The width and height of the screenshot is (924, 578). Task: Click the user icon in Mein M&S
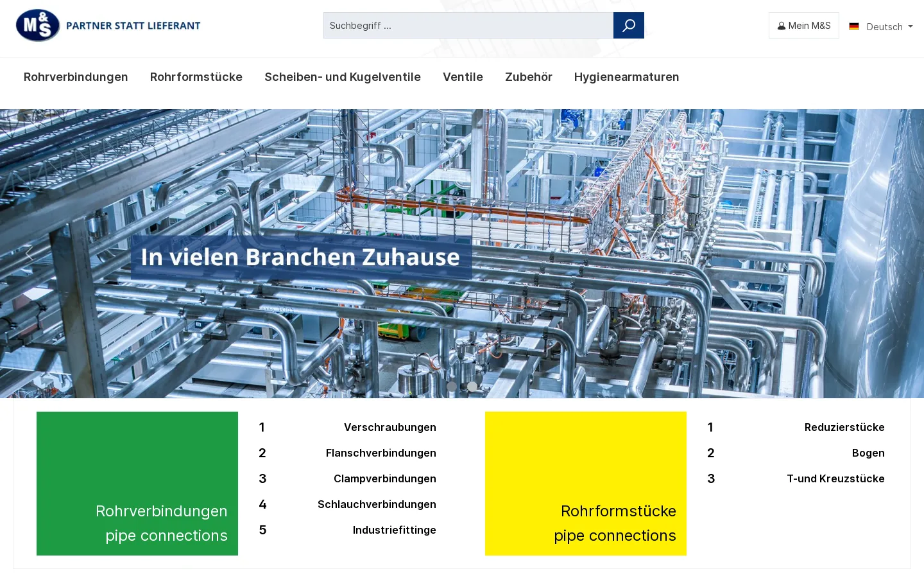click(x=782, y=26)
